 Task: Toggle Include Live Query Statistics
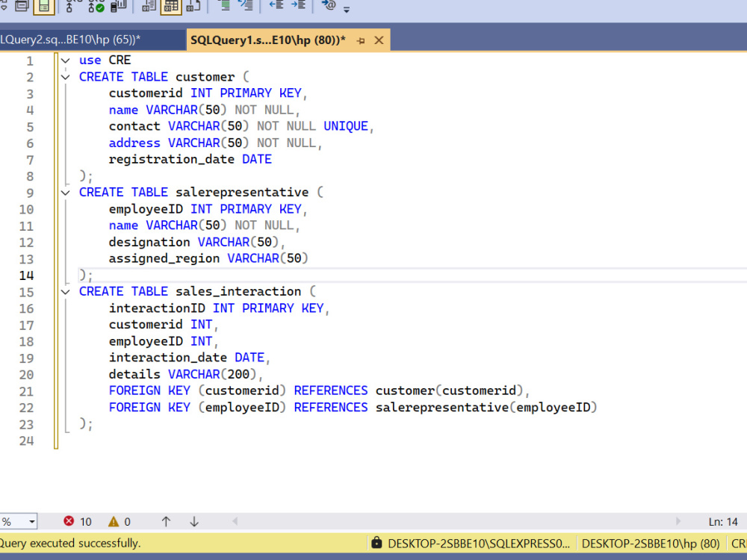(96, 6)
